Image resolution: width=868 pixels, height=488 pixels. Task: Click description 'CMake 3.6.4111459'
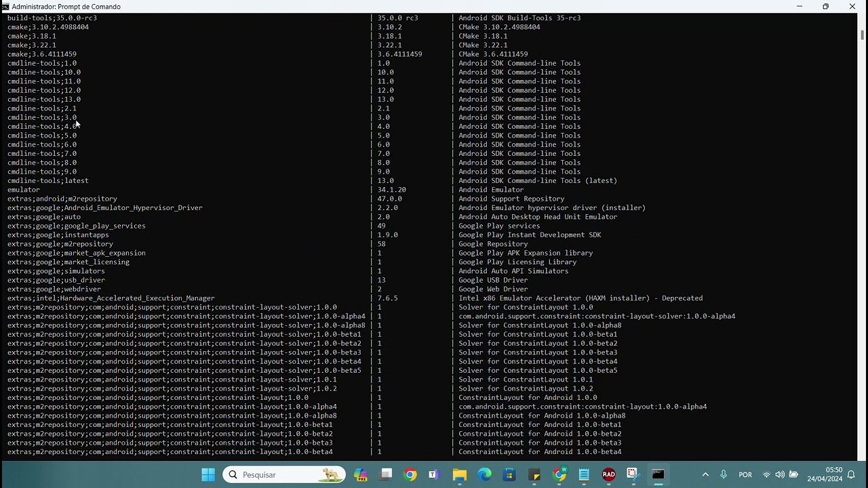(493, 54)
